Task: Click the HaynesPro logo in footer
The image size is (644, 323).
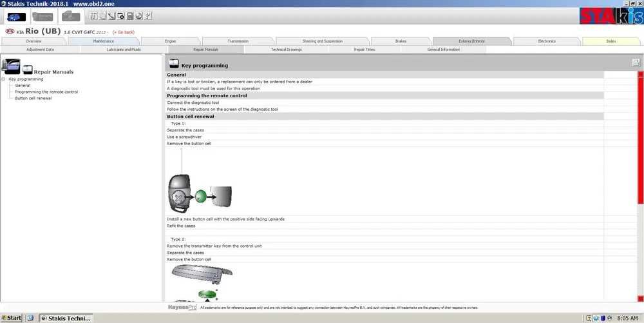Action: [x=182, y=308]
